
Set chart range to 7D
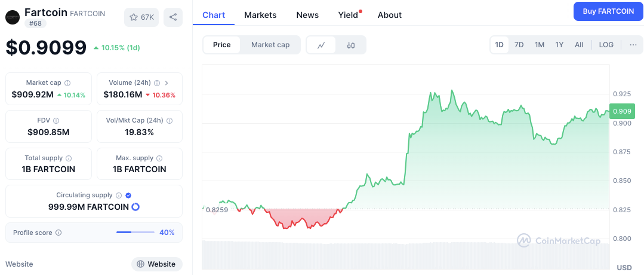click(519, 45)
